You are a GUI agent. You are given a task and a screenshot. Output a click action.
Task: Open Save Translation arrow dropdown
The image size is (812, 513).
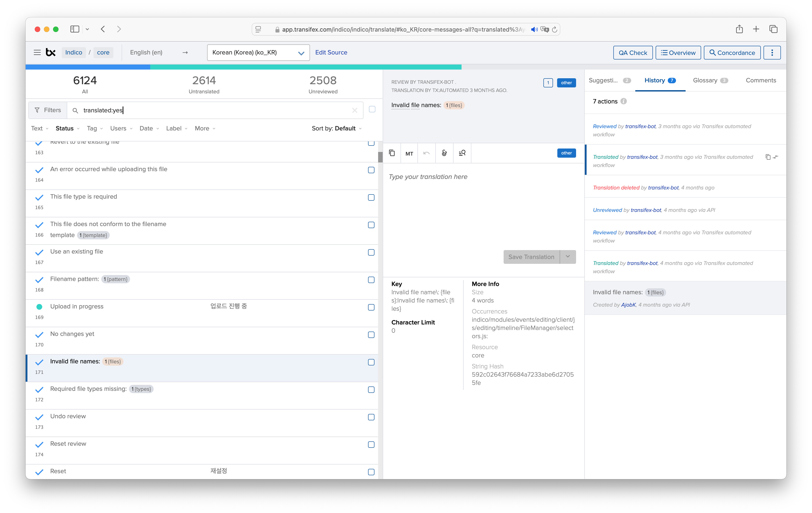coord(568,257)
